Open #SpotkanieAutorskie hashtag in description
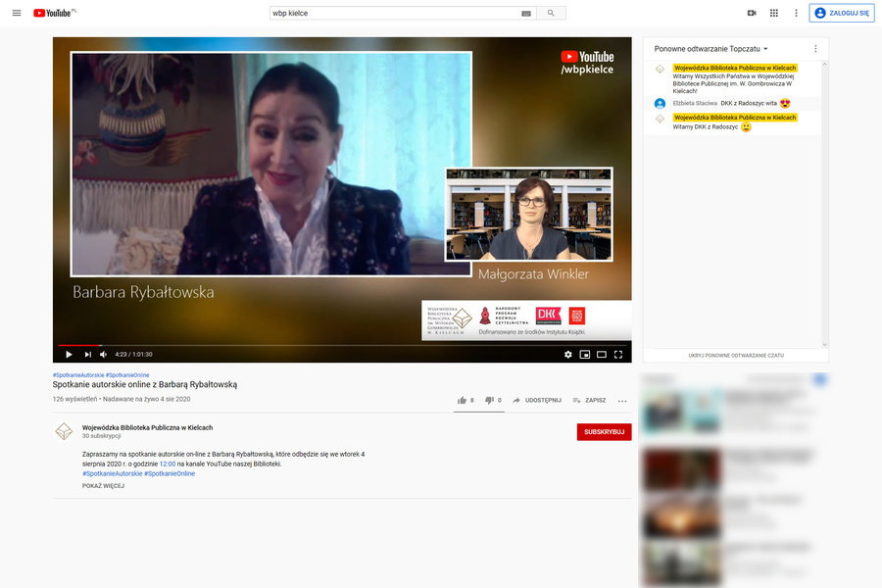The image size is (882, 588). [x=113, y=473]
